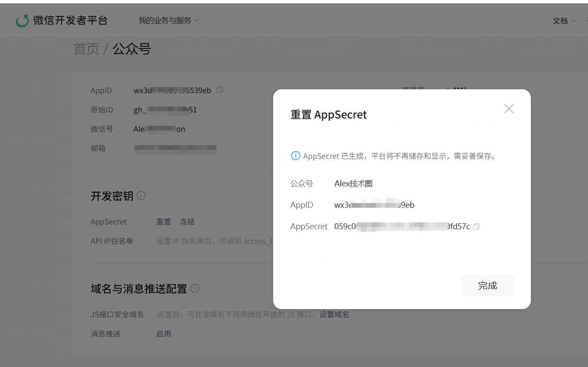Close the 重置 AppSecret dialog
The image size is (588, 367).
tap(509, 109)
